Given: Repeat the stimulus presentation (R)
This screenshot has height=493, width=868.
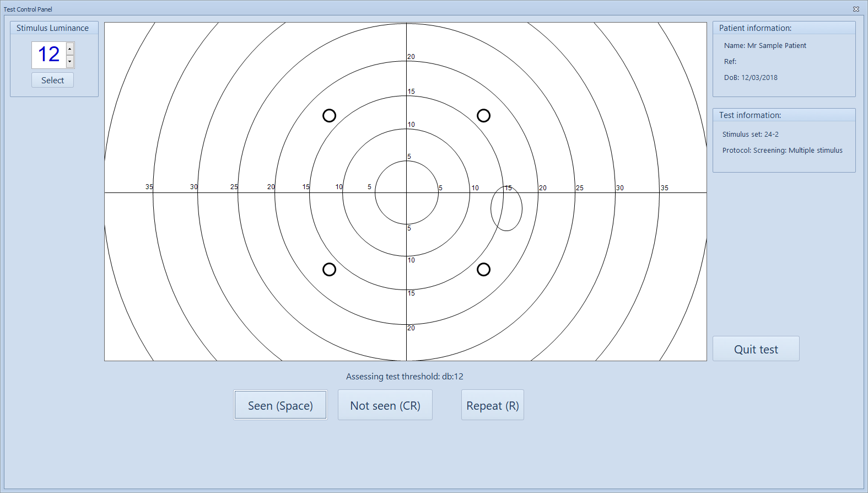Looking at the screenshot, I should [492, 405].
